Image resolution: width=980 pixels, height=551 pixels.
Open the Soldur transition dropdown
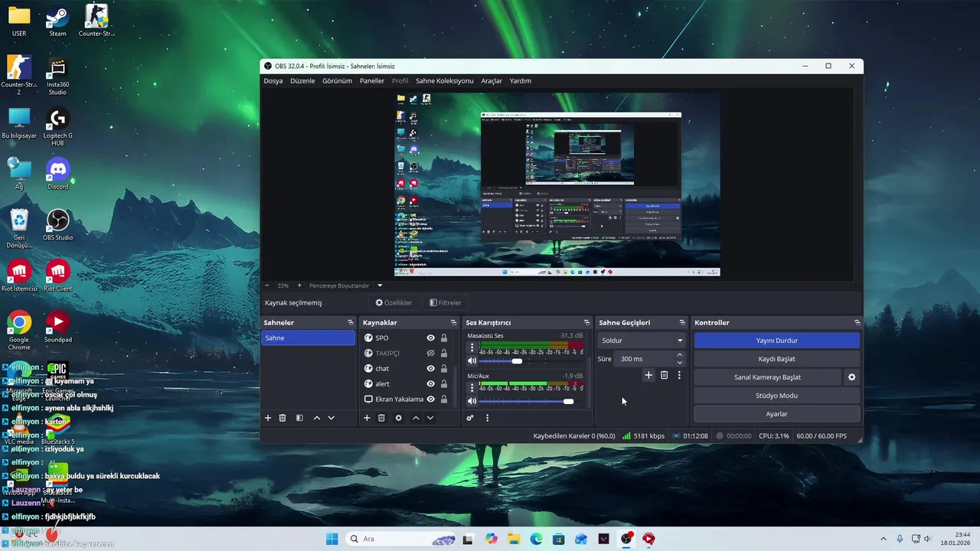click(642, 341)
